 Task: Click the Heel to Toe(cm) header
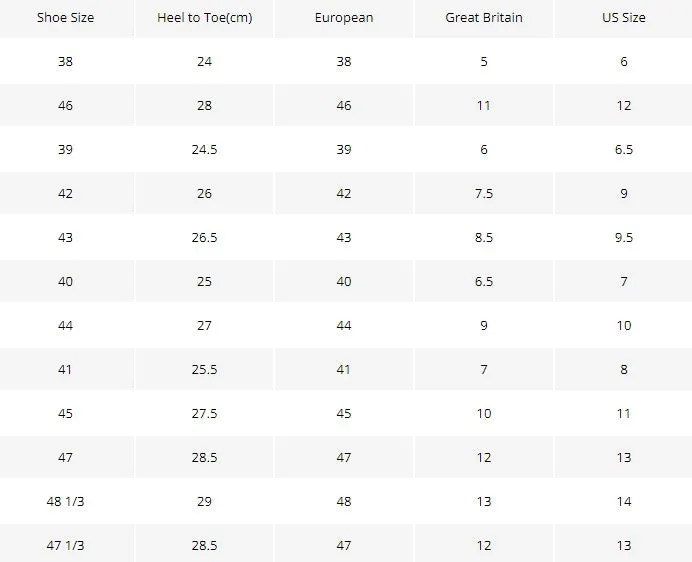tap(204, 18)
